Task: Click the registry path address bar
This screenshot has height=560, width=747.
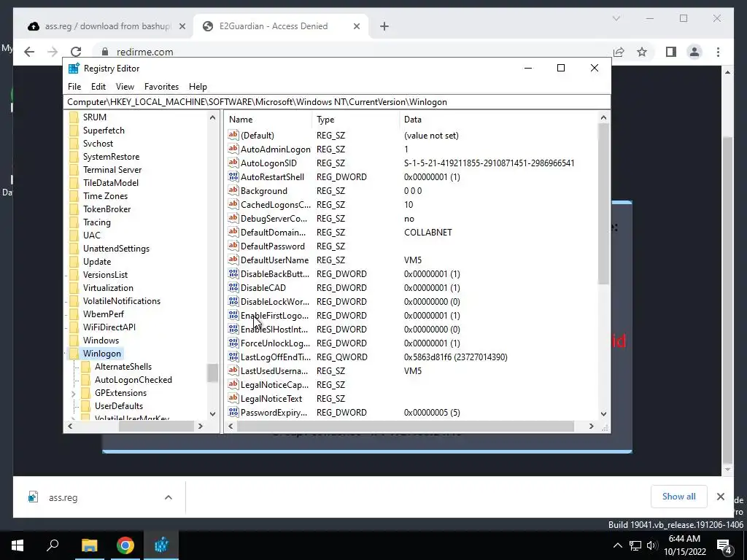Action: click(x=336, y=102)
